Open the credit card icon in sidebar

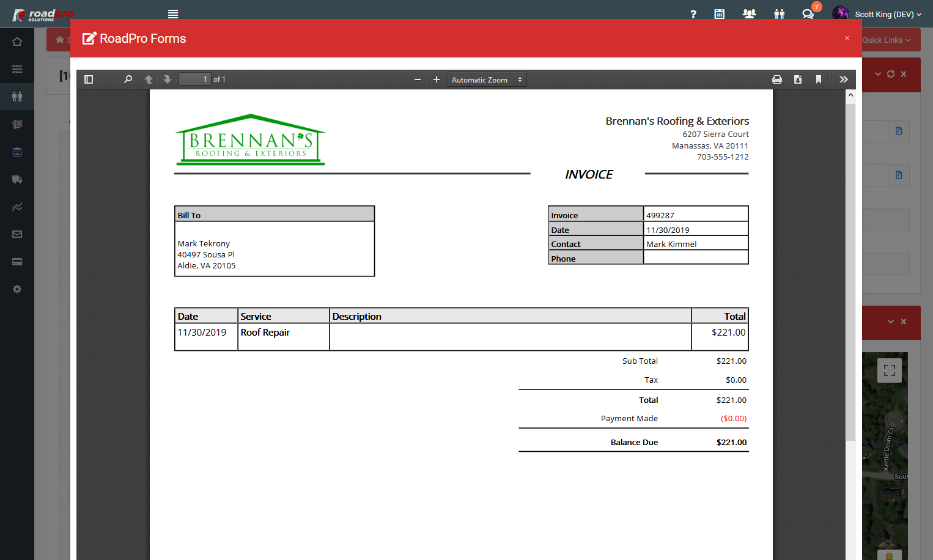tap(17, 262)
